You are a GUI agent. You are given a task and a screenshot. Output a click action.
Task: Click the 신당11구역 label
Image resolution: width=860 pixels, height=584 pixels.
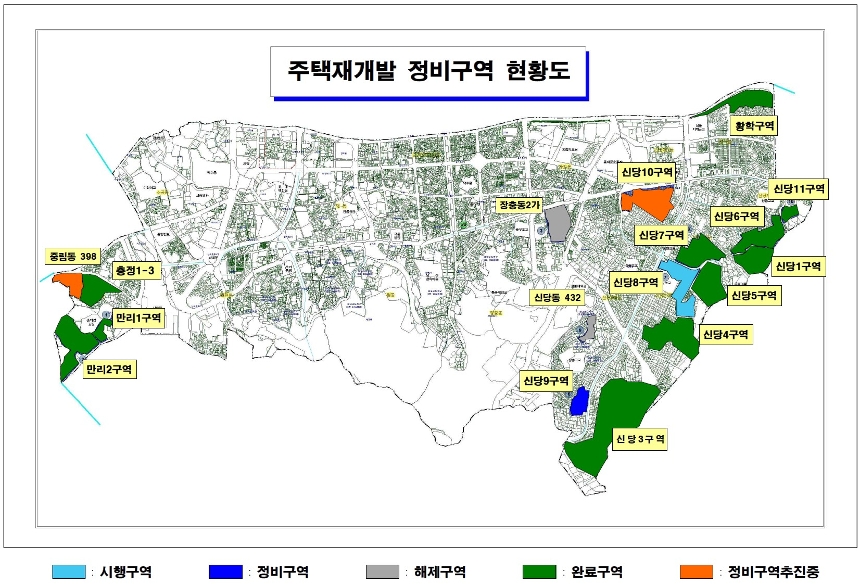pyautogui.click(x=799, y=188)
